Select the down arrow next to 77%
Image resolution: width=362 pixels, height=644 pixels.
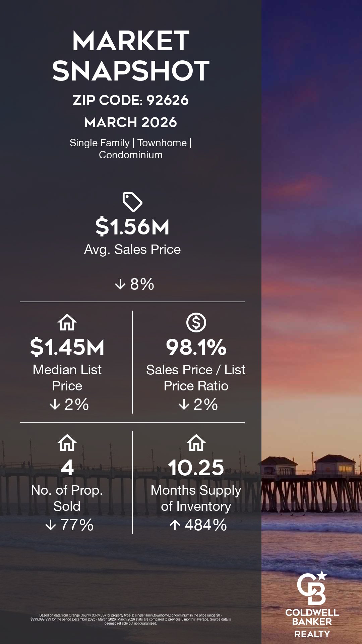[x=51, y=525]
